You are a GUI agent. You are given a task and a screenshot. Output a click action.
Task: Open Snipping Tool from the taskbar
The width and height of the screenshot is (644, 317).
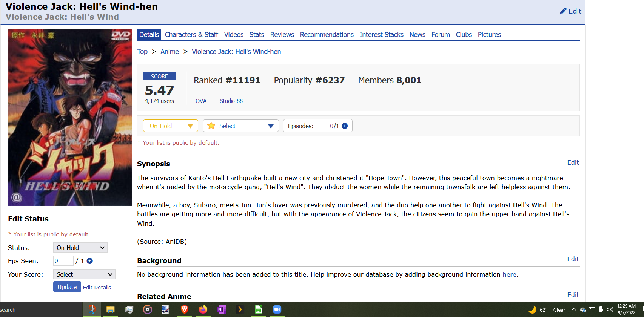(92, 309)
